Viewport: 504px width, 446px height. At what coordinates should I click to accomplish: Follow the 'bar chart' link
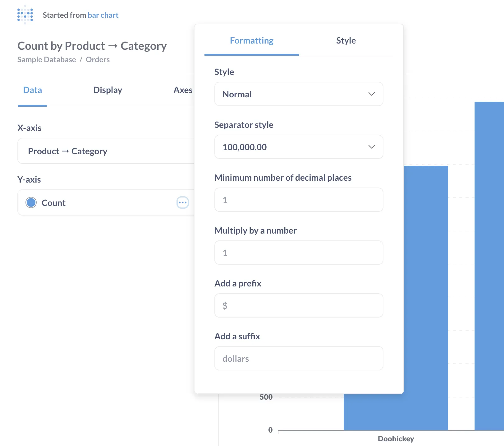pyautogui.click(x=103, y=15)
